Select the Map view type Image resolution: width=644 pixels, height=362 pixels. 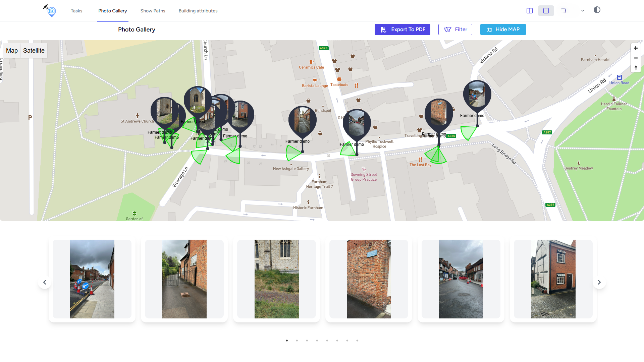[x=12, y=51]
